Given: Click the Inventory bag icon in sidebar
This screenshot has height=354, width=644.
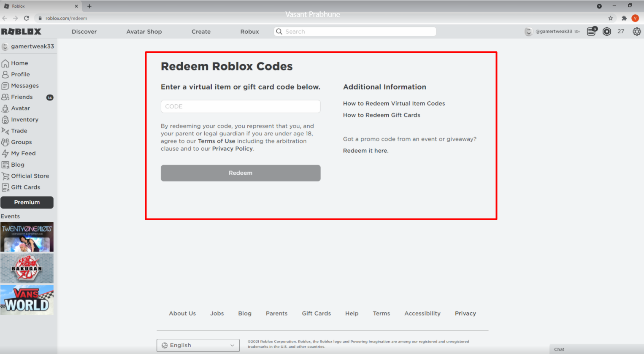Looking at the screenshot, I should 5,120.
